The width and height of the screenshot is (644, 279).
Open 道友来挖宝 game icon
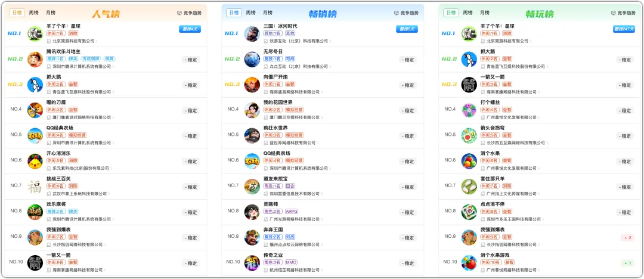(252, 187)
